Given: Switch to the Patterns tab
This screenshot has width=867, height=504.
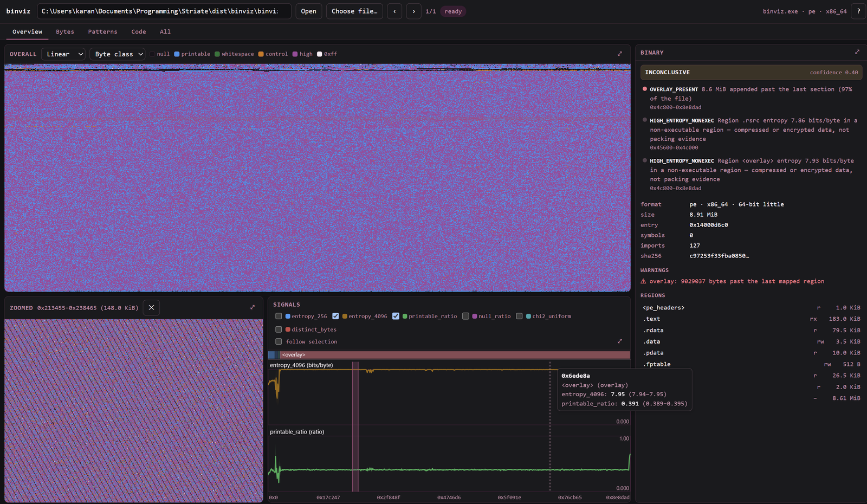Looking at the screenshot, I should (102, 32).
